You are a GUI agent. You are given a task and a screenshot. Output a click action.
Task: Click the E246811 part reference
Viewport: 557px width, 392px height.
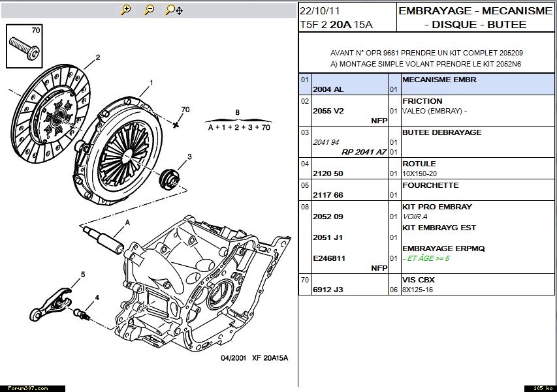329,258
